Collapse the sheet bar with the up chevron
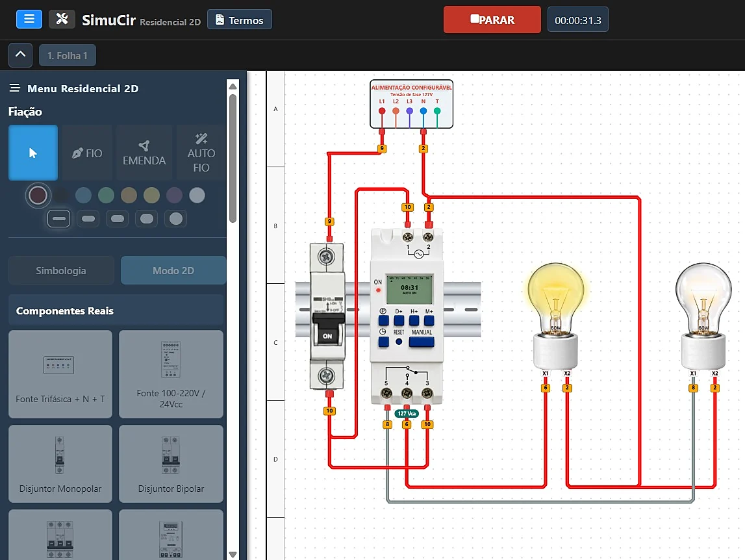Viewport: 745px width, 560px height. tap(20, 55)
